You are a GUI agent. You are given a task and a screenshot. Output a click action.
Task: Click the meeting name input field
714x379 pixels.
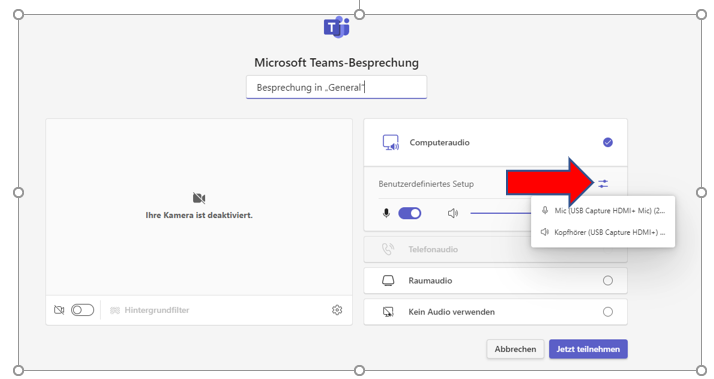(337, 87)
